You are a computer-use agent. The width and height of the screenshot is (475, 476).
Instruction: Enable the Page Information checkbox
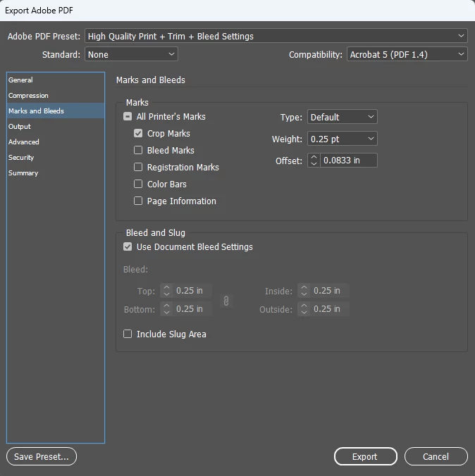[x=138, y=201]
